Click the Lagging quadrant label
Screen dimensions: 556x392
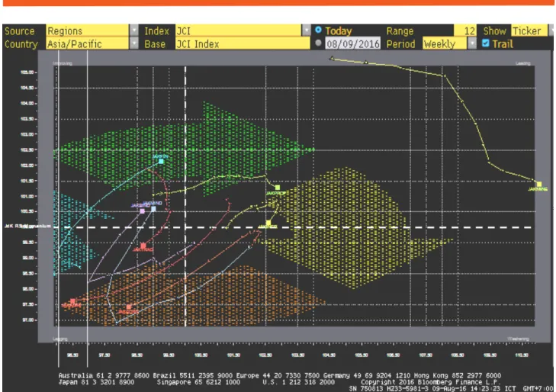(60, 339)
